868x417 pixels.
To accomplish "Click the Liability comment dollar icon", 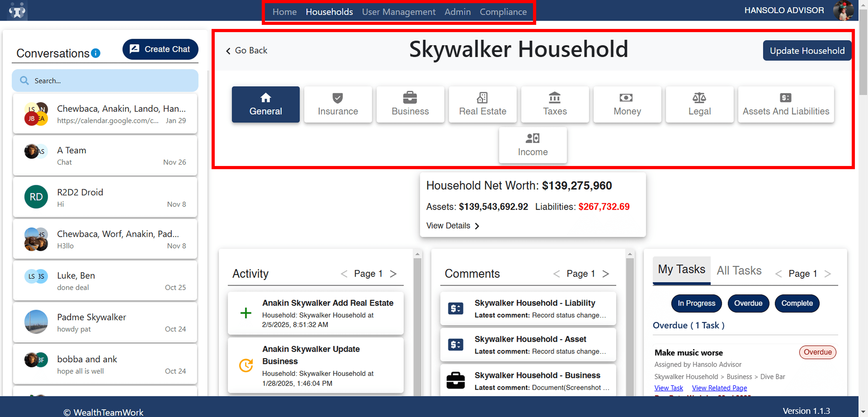I will [455, 308].
